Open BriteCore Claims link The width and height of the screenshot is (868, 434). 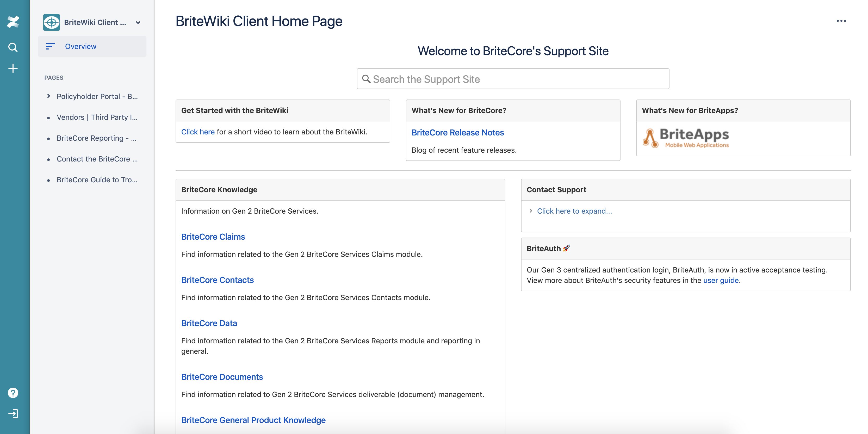coord(213,237)
